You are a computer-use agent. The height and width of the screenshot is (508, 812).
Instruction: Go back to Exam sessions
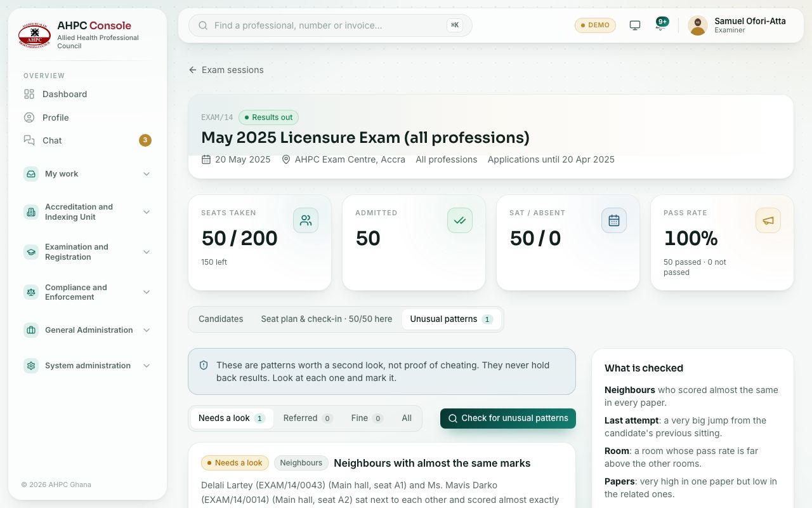[226, 70]
